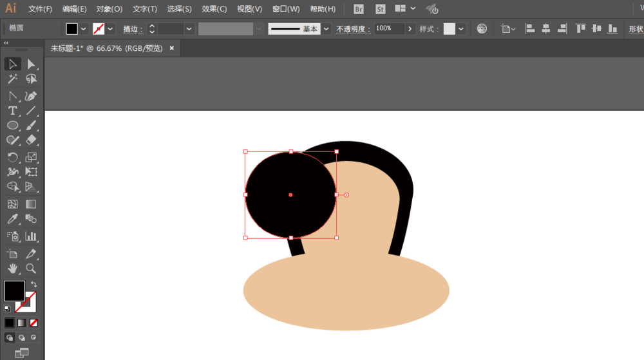
Task: Open the style swatch dropdown
Action: point(461,29)
